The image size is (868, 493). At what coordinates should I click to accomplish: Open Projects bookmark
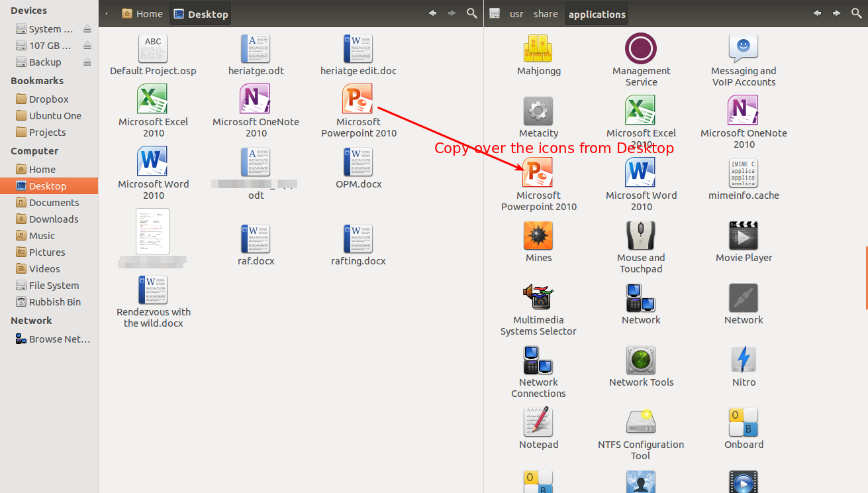[49, 132]
